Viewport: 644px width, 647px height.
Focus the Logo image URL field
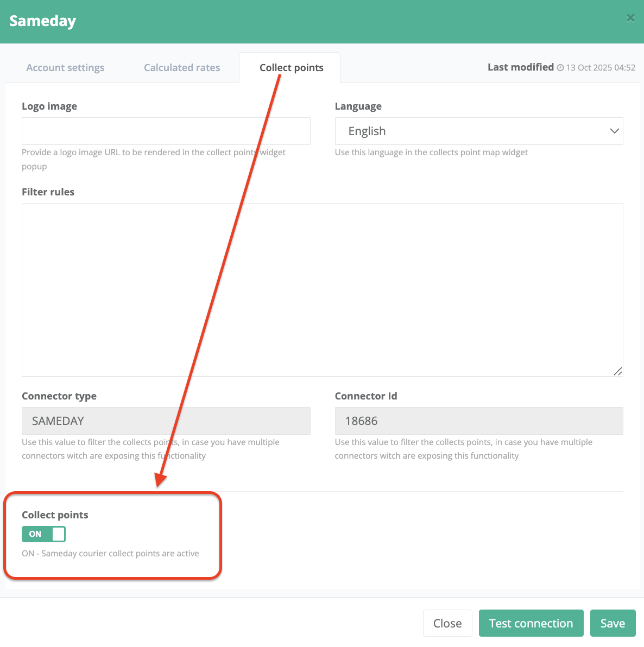click(166, 131)
